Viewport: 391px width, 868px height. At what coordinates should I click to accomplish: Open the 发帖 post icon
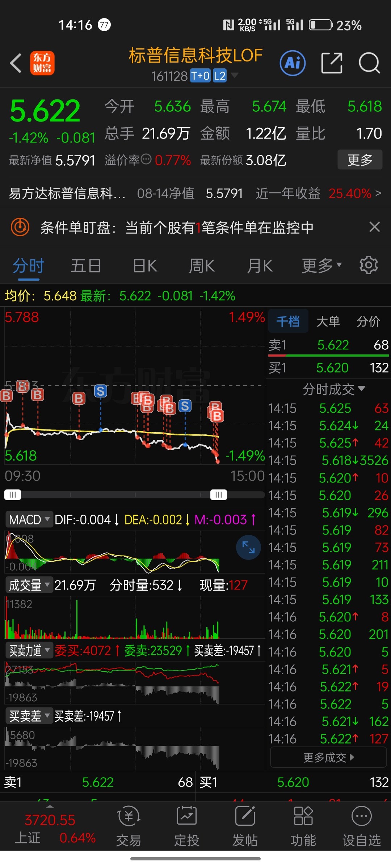click(x=245, y=826)
